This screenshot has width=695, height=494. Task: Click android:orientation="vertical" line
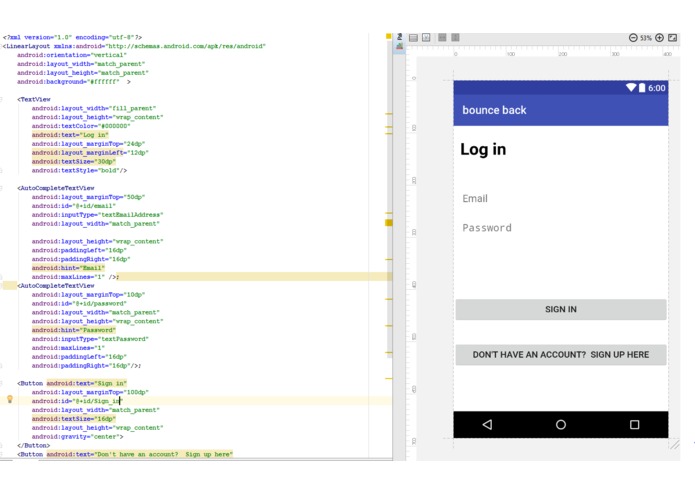[x=72, y=55]
